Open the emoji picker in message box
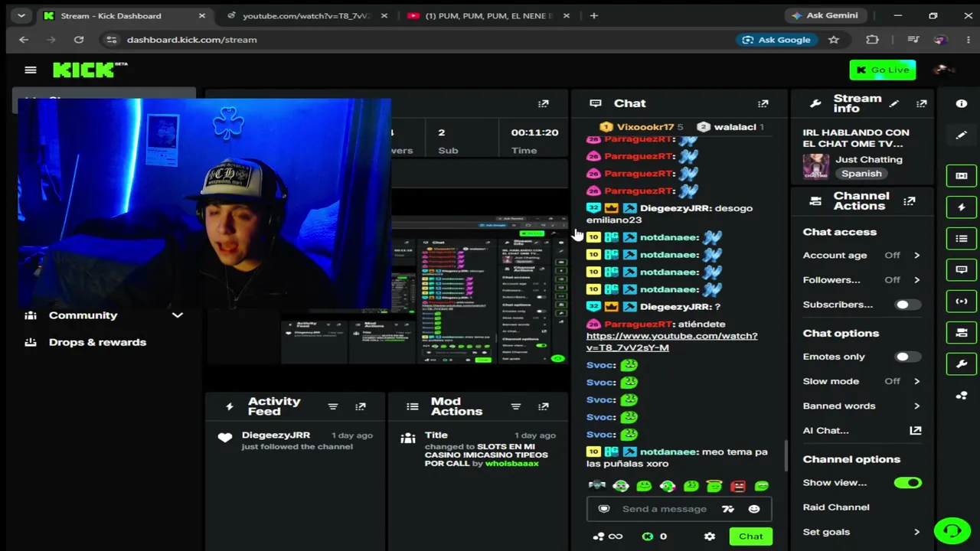 (754, 509)
